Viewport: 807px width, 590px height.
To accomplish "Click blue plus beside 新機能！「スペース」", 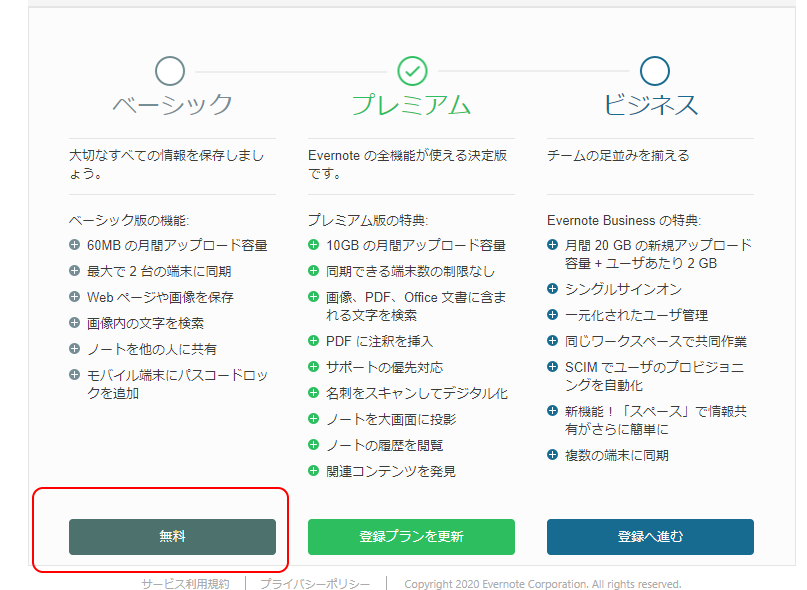I will (x=552, y=410).
